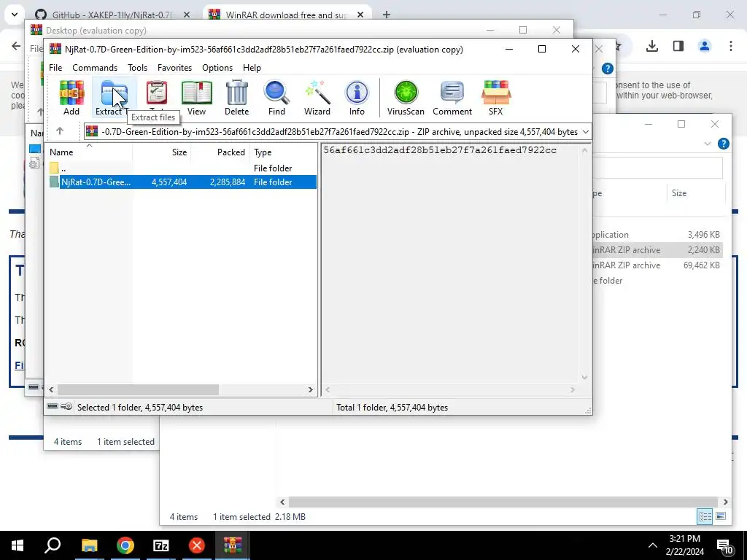The height and width of the screenshot is (560, 747).
Task: Click the Find magnifier icon
Action: pyautogui.click(x=276, y=98)
